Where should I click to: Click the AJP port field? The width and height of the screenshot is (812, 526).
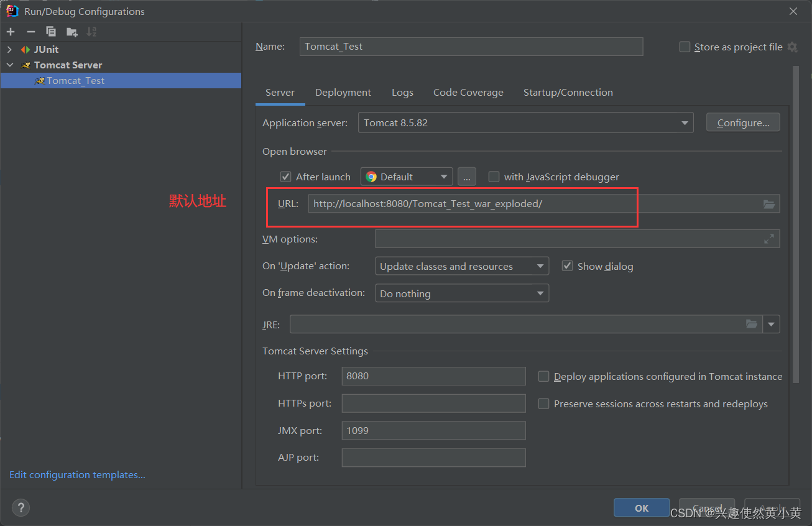point(434,458)
